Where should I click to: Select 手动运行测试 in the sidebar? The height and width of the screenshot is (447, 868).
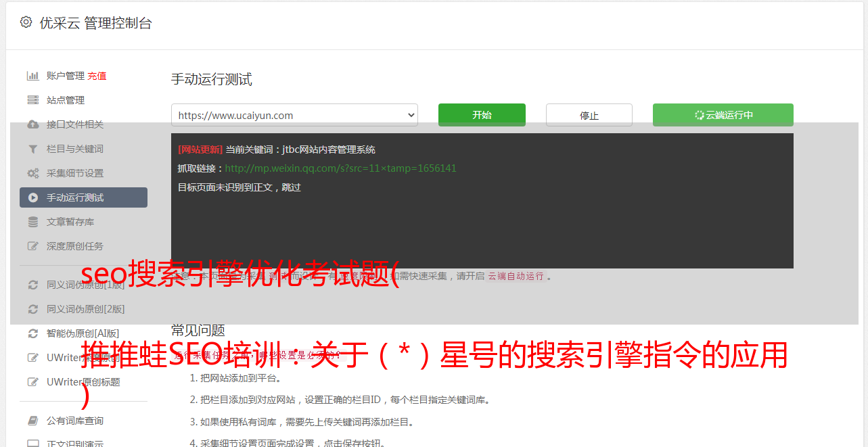point(83,197)
